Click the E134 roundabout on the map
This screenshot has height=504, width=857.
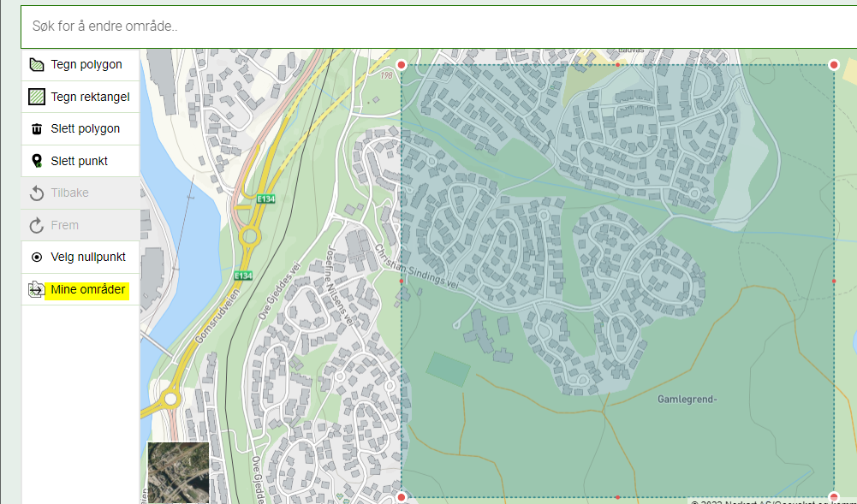[249, 237]
